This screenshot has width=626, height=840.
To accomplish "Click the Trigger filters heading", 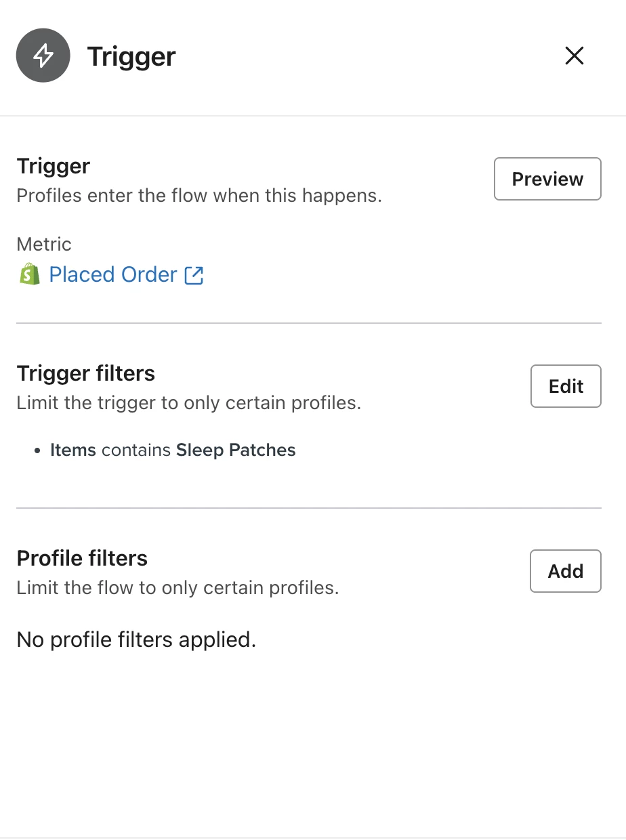I will tap(86, 373).
